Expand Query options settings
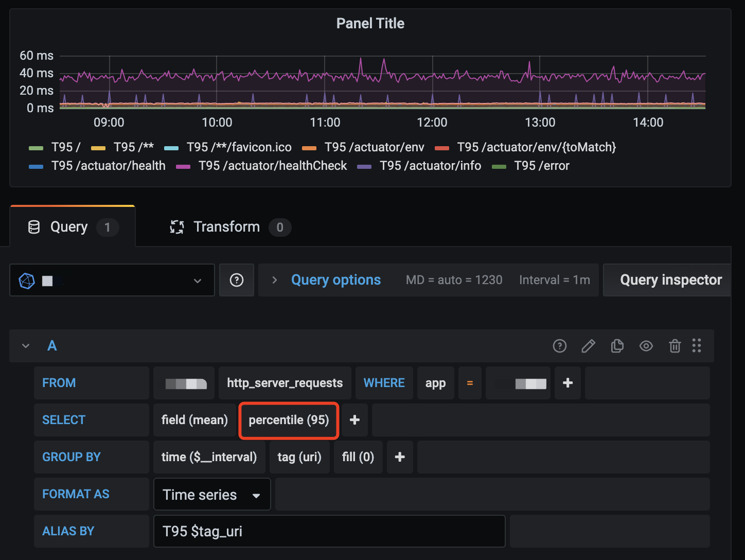The image size is (745, 560). pos(335,280)
